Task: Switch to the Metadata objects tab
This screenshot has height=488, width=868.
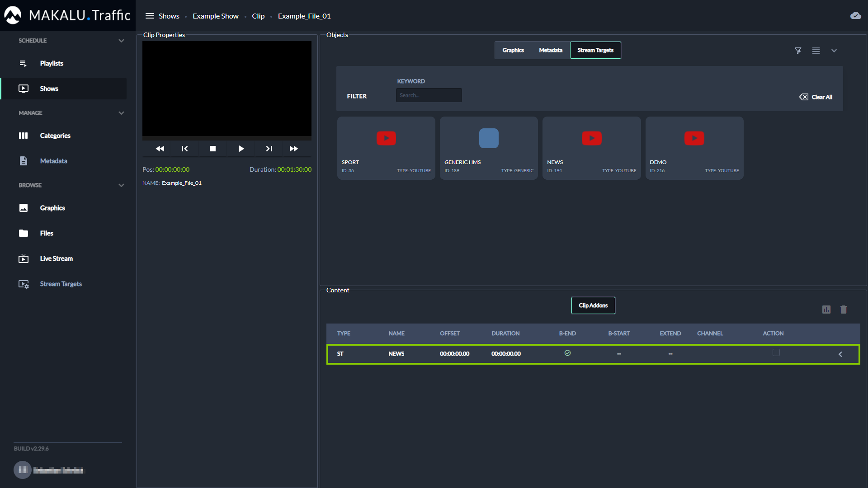Action: point(551,50)
